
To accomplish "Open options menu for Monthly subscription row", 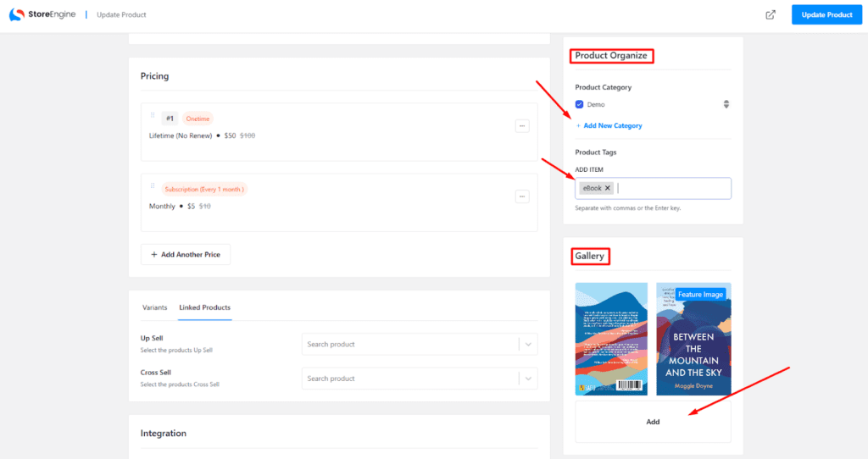I will pos(522,196).
